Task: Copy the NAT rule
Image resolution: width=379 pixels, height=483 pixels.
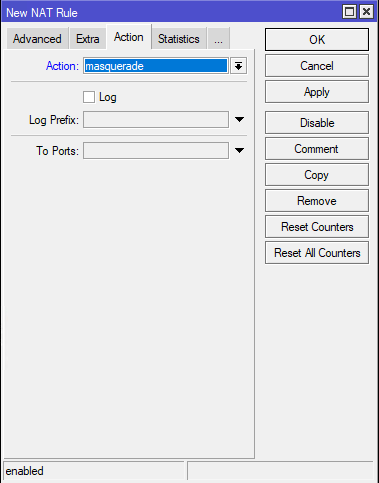Action: 317,175
